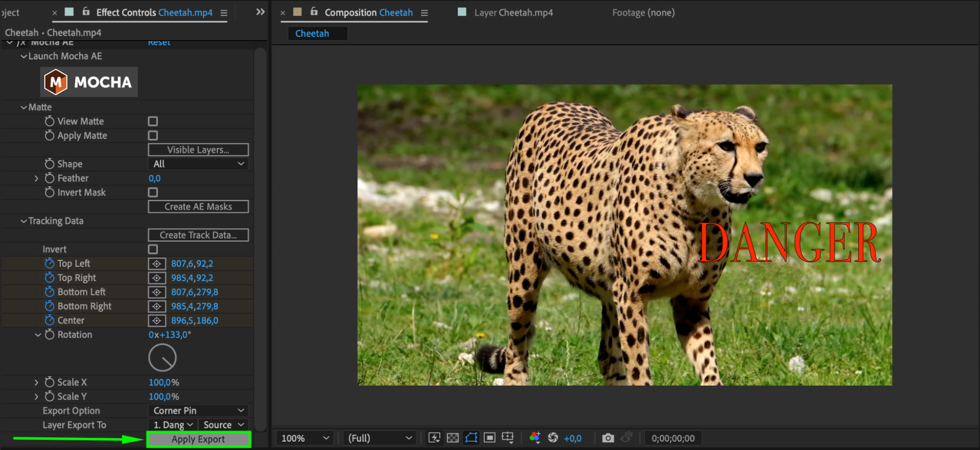Check the Invert Mask checkbox
Image resolution: width=980 pixels, height=450 pixels.
pyautogui.click(x=153, y=192)
